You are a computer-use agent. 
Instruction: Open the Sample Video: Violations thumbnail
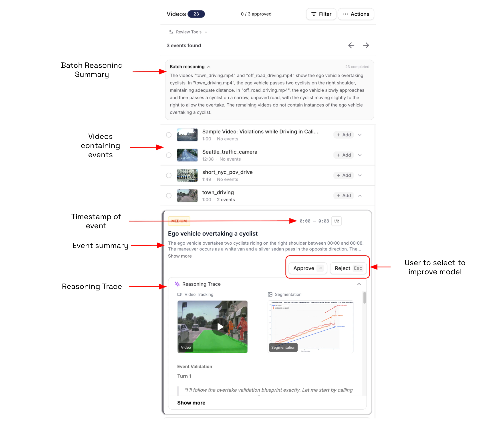click(x=187, y=135)
